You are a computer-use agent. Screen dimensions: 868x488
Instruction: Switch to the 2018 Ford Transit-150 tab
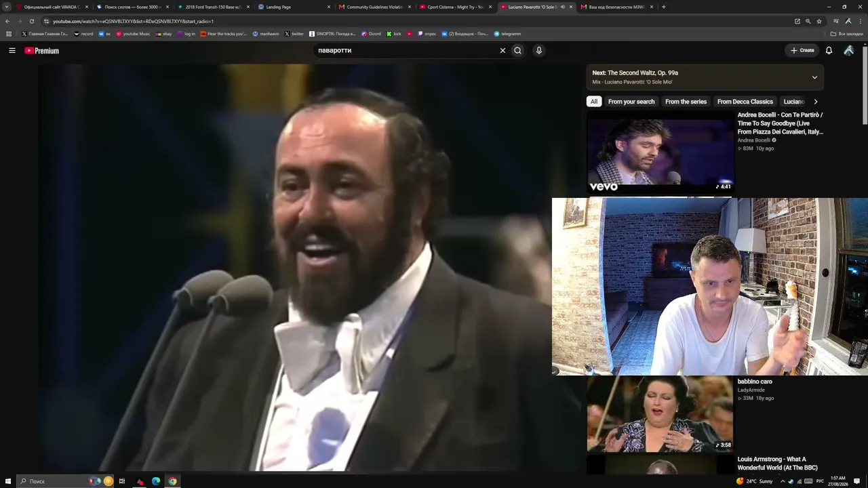214,7
